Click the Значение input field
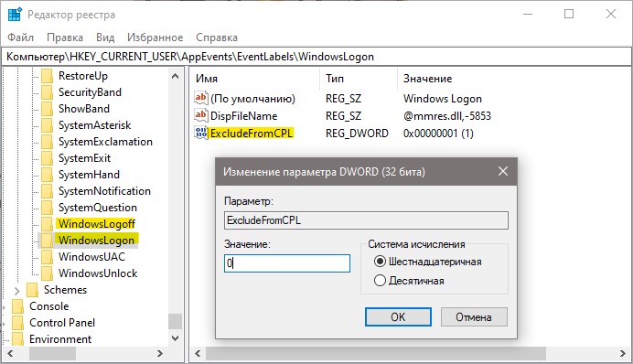This screenshot has height=364, width=633. click(x=287, y=263)
